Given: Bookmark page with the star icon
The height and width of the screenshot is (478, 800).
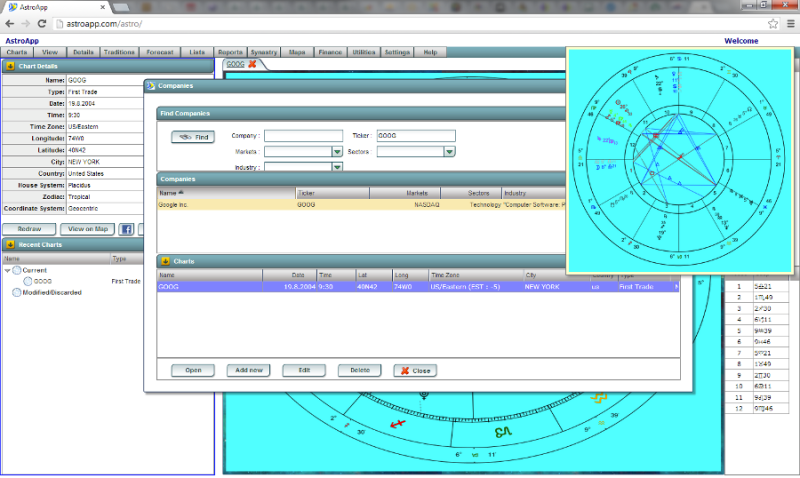Looking at the screenshot, I should click(x=773, y=22).
